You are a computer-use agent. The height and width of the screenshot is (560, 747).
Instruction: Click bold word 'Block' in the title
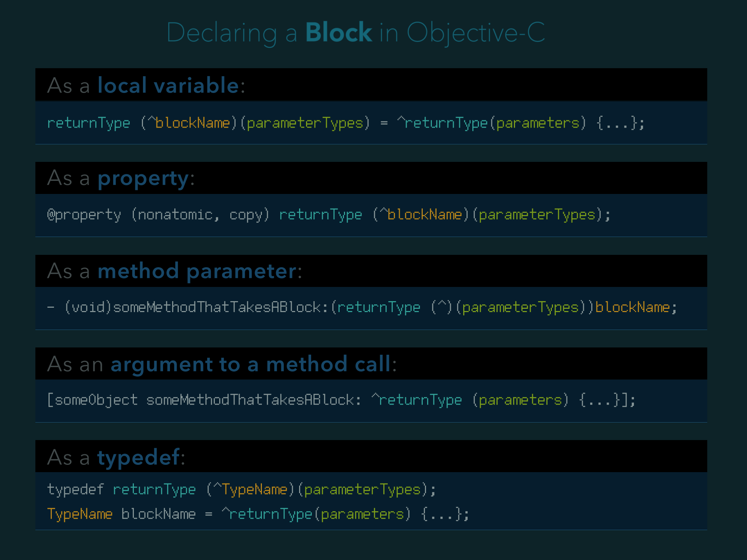338,33
